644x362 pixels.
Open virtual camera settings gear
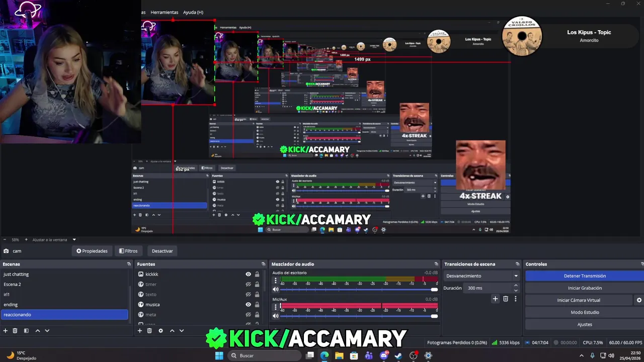tap(639, 300)
